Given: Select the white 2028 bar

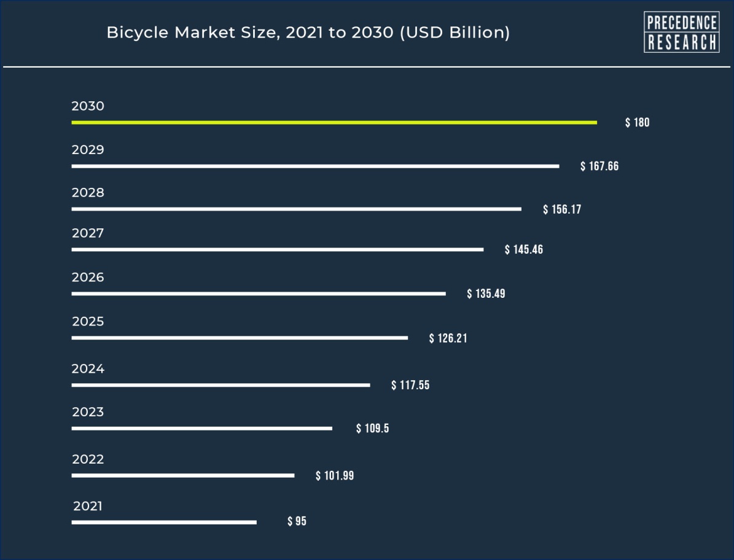Looking at the screenshot, I should (x=296, y=209).
